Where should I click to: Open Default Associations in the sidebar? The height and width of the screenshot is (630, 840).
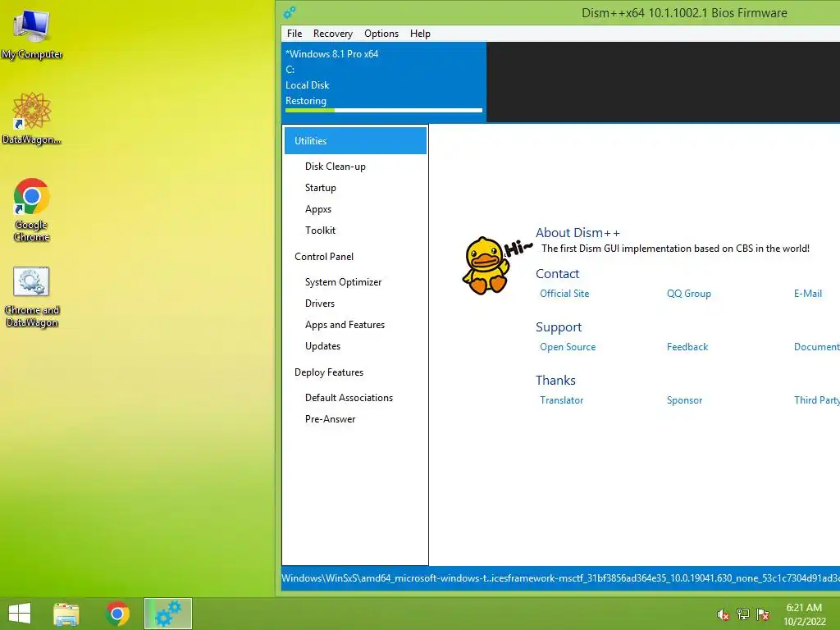(x=349, y=398)
